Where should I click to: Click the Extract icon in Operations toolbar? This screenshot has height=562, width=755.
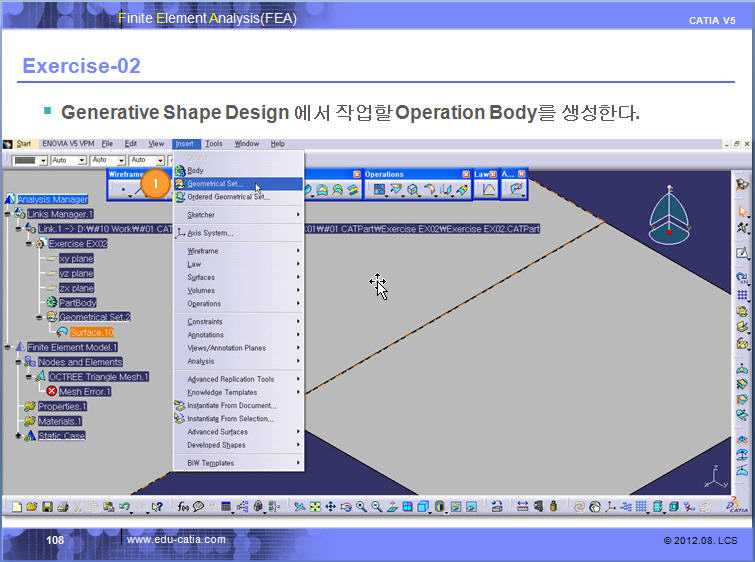(x=412, y=190)
